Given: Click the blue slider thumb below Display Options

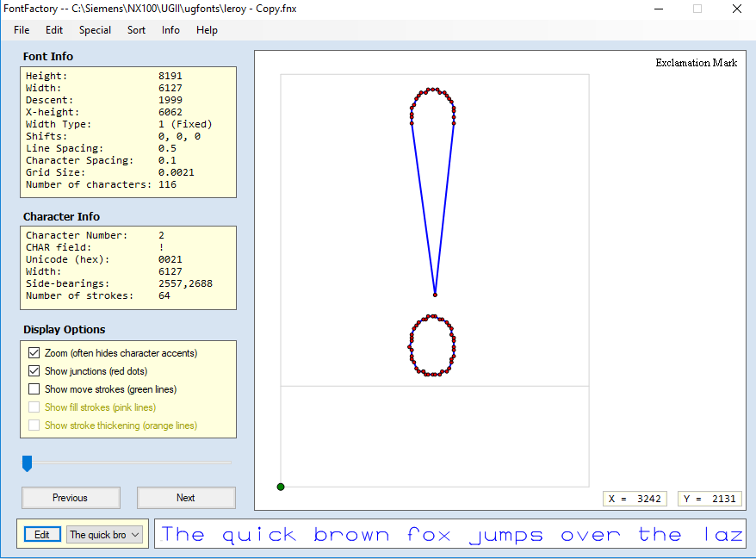Looking at the screenshot, I should coord(27,463).
